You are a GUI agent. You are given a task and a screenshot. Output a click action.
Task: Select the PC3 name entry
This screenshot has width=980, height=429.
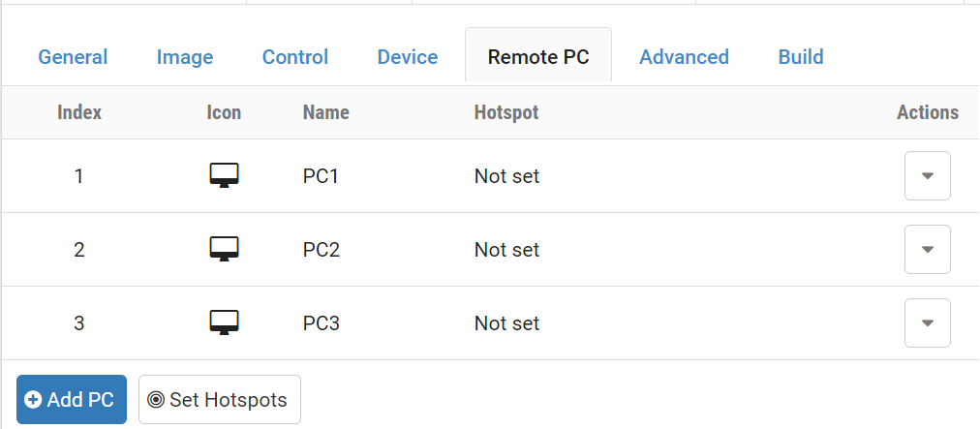[321, 322]
